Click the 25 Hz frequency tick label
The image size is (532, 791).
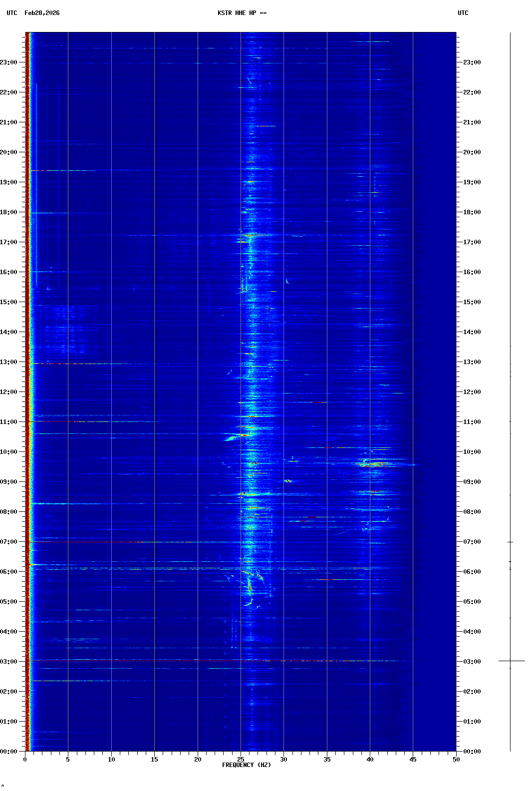click(241, 759)
